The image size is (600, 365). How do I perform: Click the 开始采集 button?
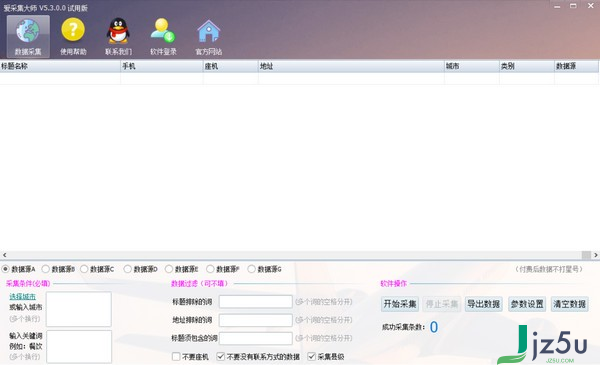400,304
